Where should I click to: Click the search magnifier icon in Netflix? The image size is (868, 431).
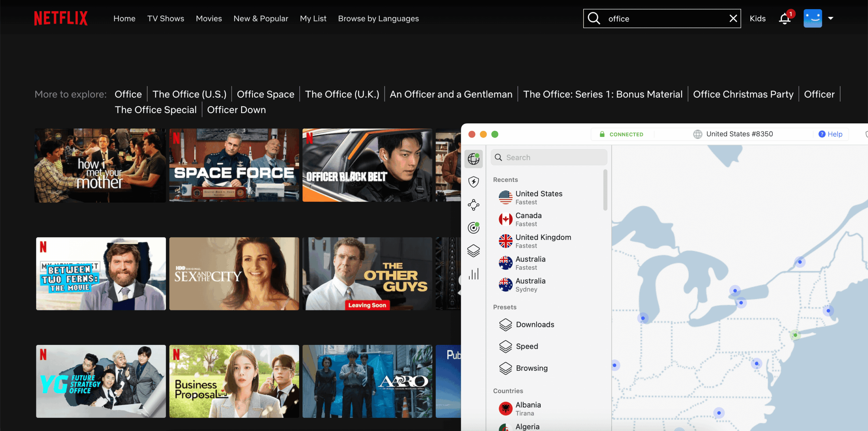(594, 18)
